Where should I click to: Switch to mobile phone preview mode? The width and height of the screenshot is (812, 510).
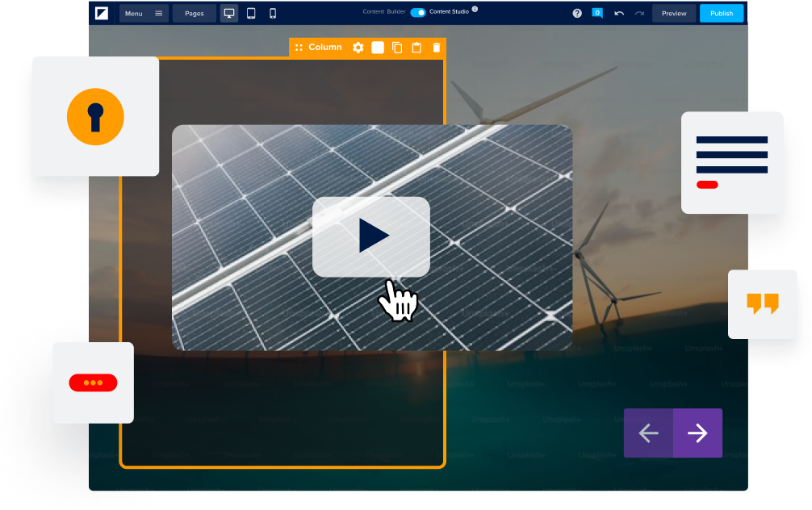tap(273, 14)
